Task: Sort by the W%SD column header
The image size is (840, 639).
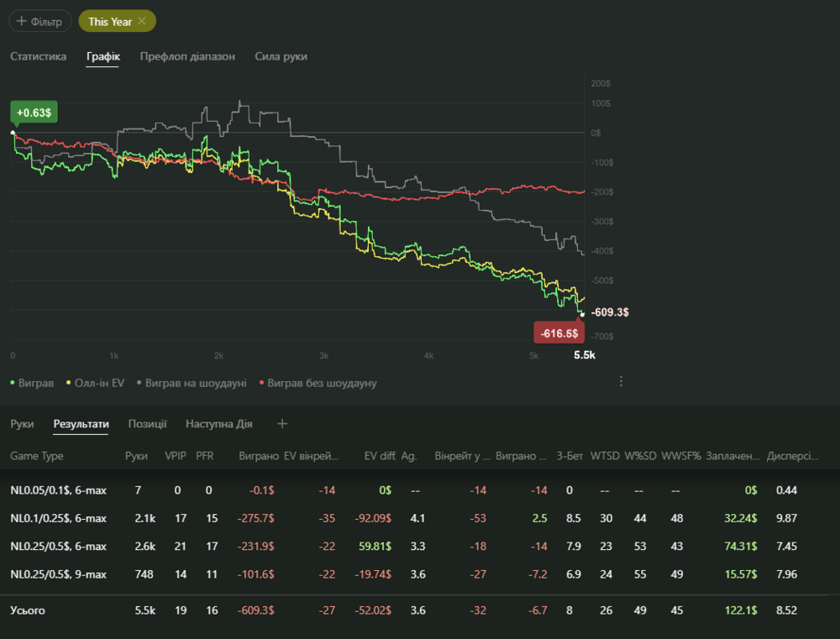Action: tap(640, 456)
